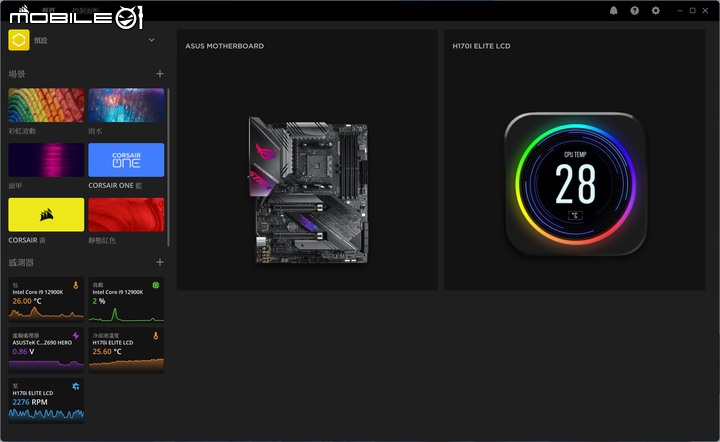Maximize the iCUE window

coord(692,11)
